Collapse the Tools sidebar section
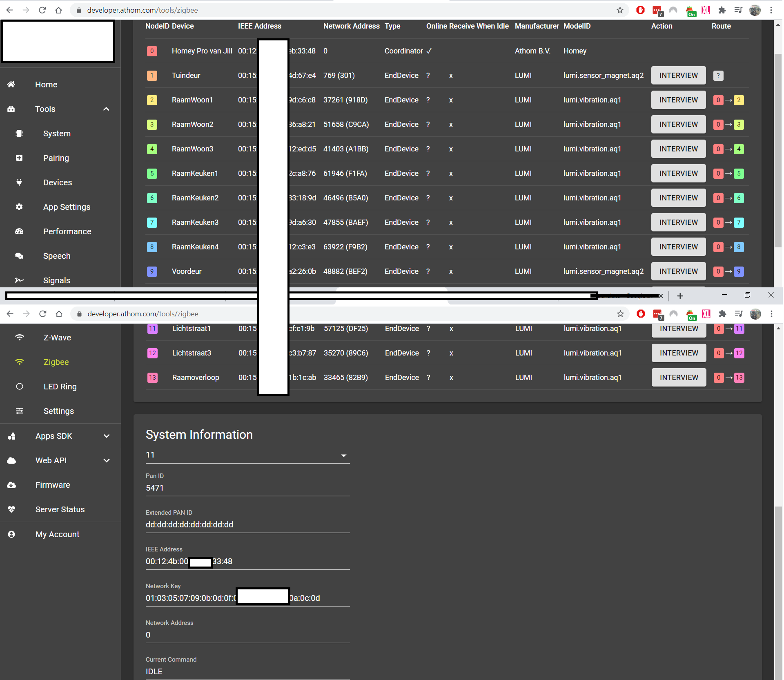Screen dimensions: 784x680 (x=106, y=109)
